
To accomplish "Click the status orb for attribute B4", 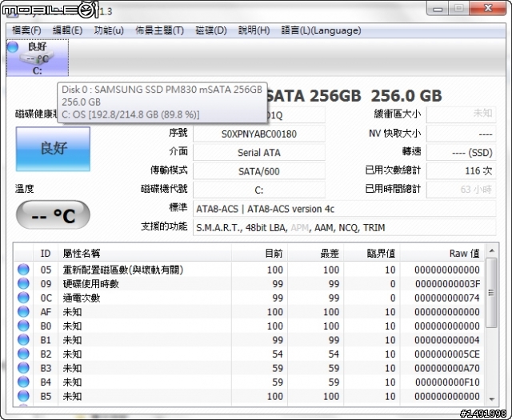I will click(23, 382).
